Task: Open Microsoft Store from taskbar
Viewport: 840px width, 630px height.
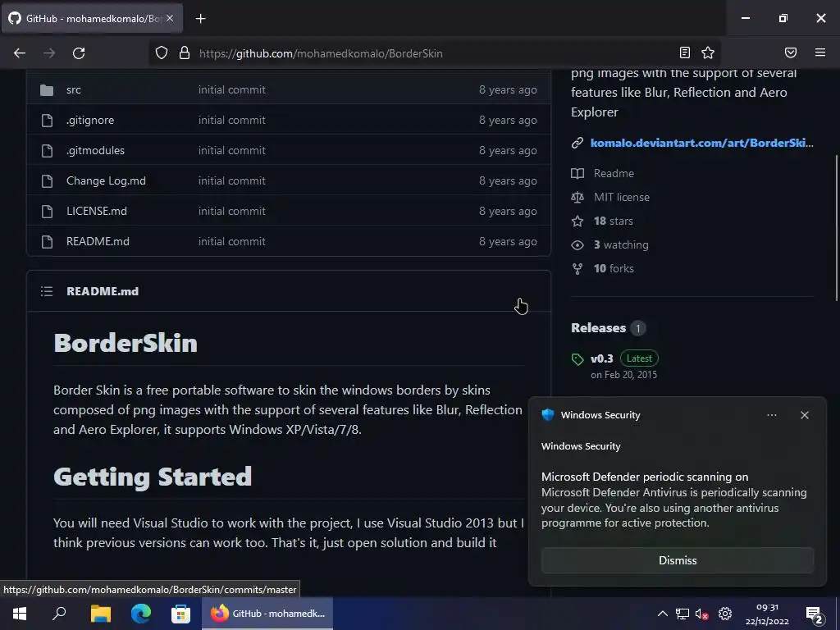Action: point(181,614)
